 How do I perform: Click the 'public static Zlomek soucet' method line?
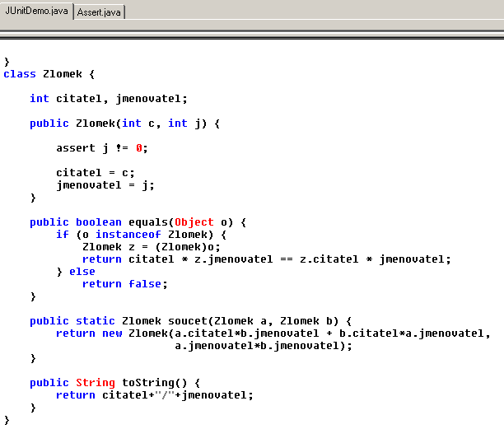(191, 321)
